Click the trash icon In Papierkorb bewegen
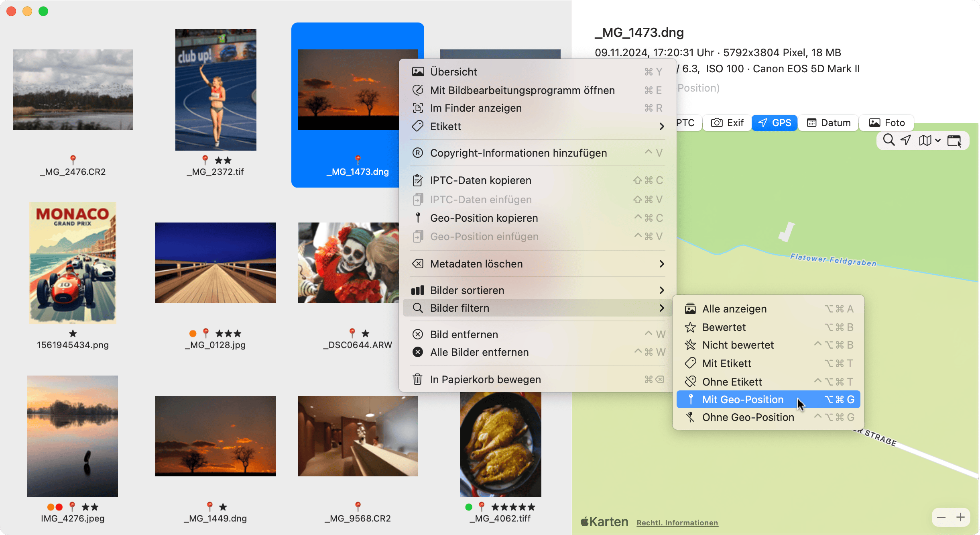This screenshot has height=535, width=980. click(x=417, y=379)
